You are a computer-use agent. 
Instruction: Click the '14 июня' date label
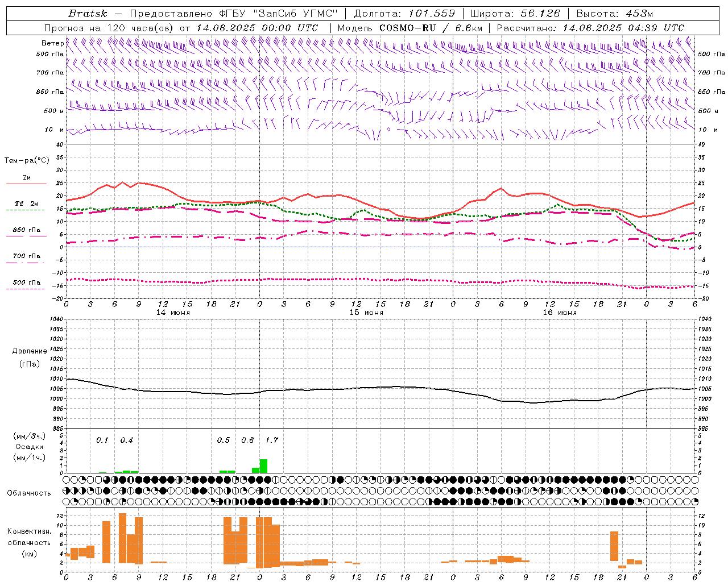click(173, 313)
